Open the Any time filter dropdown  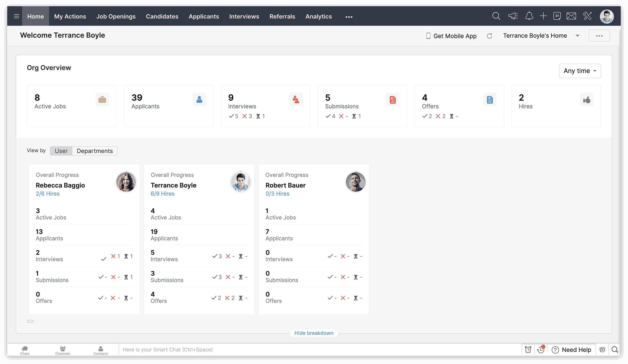580,71
